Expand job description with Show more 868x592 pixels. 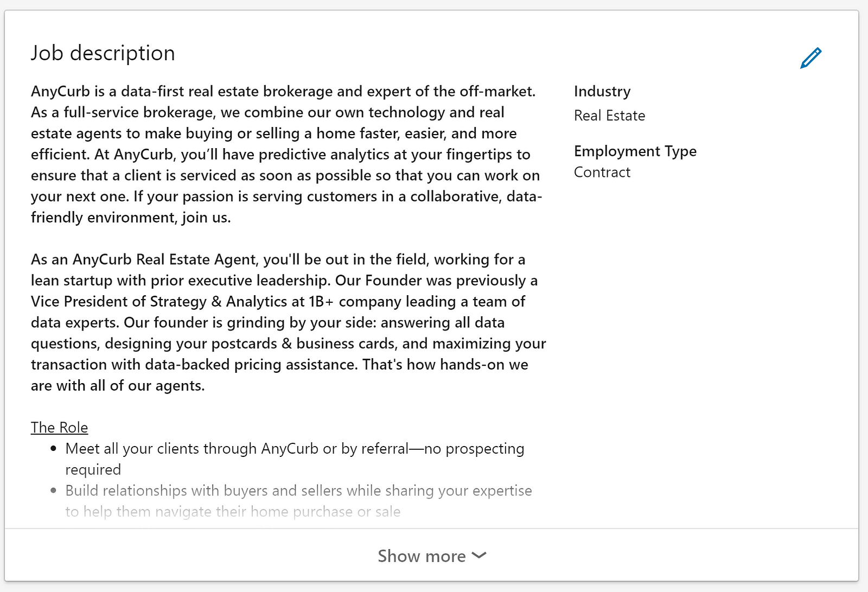(432, 556)
